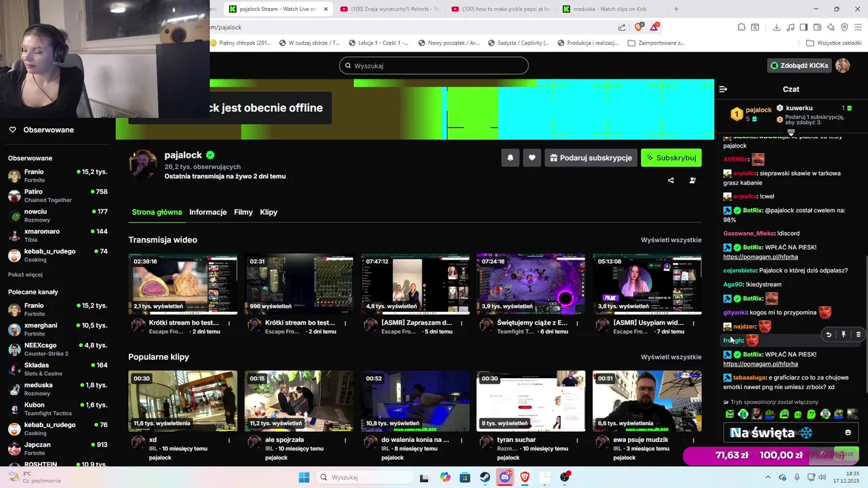Click the chat message input field
This screenshot has width=868, height=488.
[x=784, y=432]
